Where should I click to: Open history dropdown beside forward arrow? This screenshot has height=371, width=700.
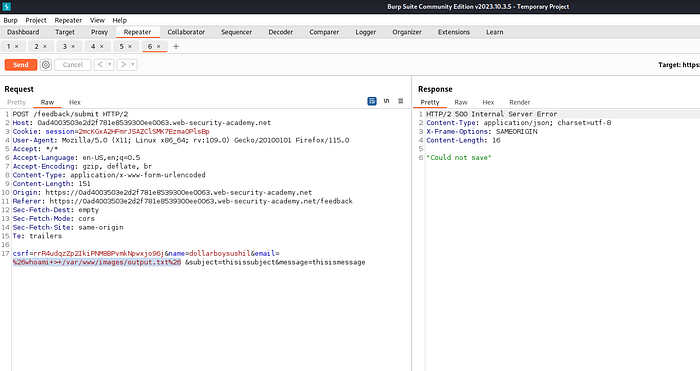133,65
